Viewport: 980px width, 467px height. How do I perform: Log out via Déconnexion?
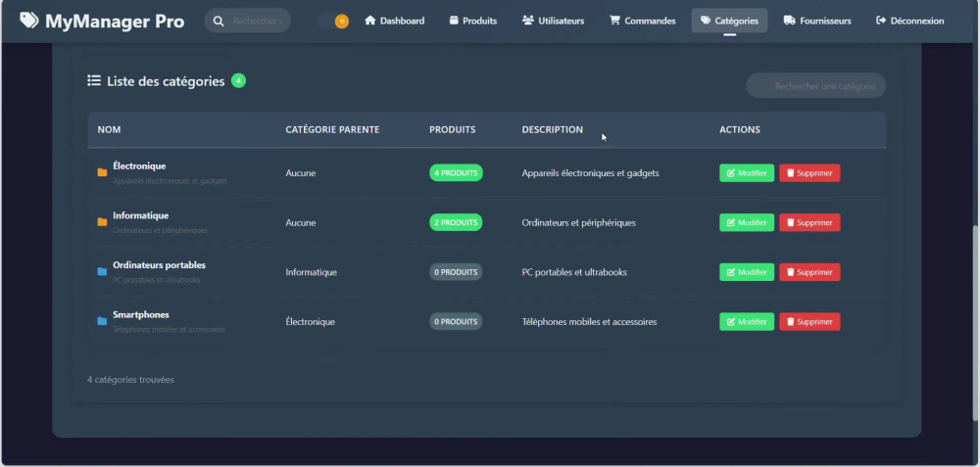[x=910, y=21]
